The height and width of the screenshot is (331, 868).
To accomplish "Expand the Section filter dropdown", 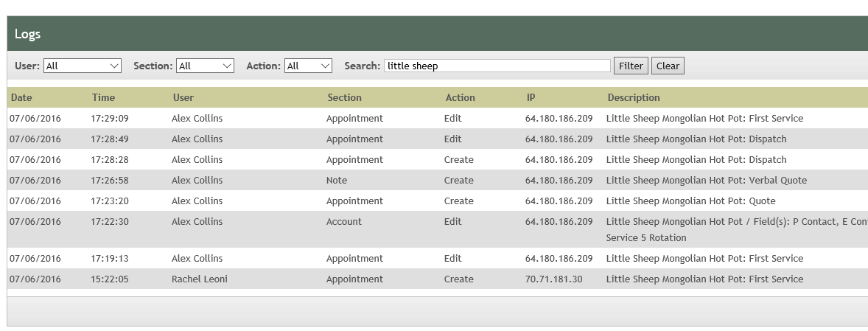I will 205,66.
